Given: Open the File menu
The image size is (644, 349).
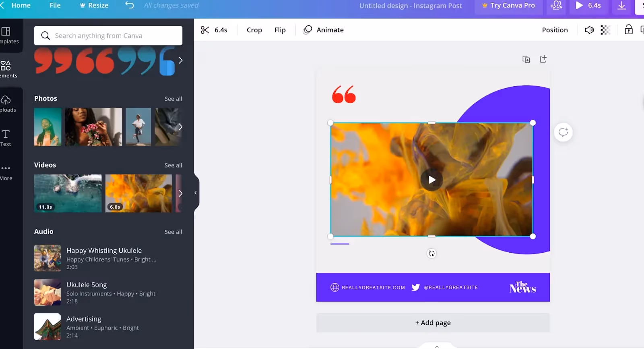Looking at the screenshot, I should 55,5.
